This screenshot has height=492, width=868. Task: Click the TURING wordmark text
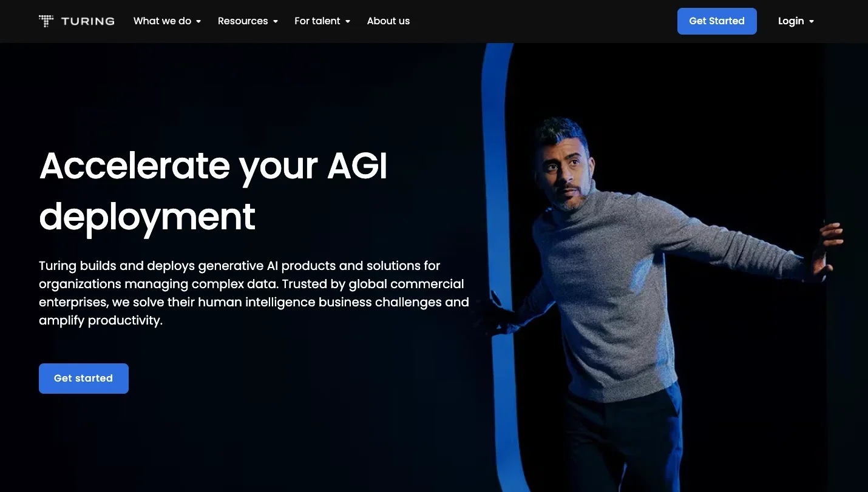(x=87, y=21)
